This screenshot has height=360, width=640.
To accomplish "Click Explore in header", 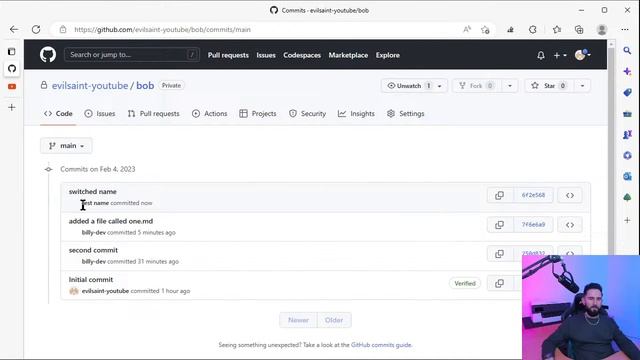I will tap(388, 55).
